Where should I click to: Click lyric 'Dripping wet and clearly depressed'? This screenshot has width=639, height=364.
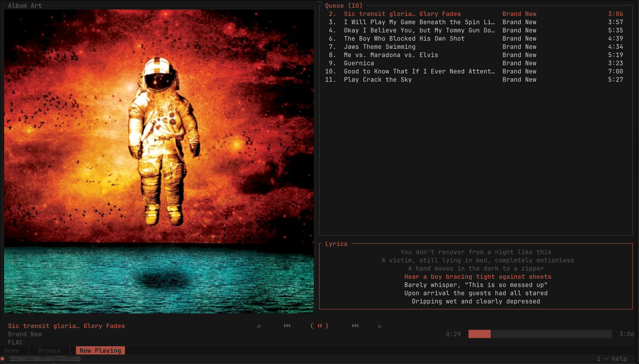[476, 301]
